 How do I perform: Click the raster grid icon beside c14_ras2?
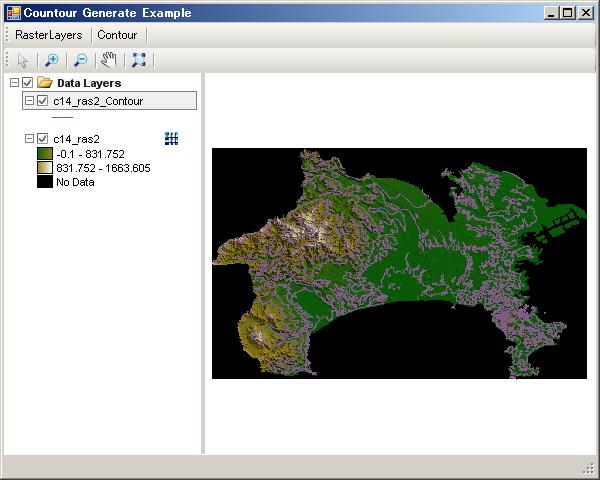[x=171, y=139]
